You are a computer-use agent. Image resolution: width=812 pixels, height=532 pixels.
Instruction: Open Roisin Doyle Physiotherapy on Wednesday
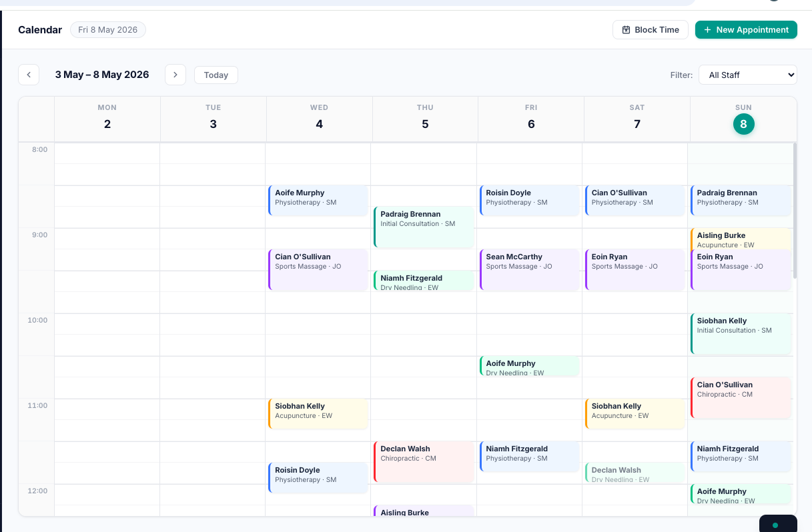click(318, 478)
